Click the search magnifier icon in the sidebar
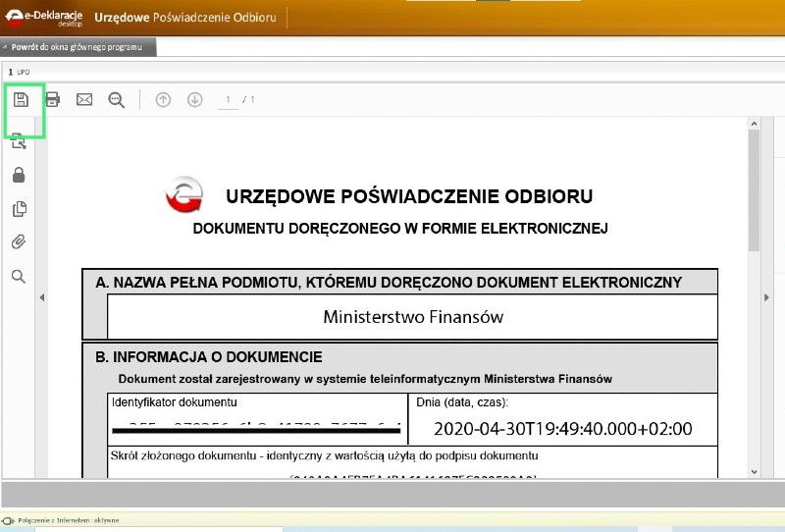The width and height of the screenshot is (785, 532). click(x=19, y=277)
